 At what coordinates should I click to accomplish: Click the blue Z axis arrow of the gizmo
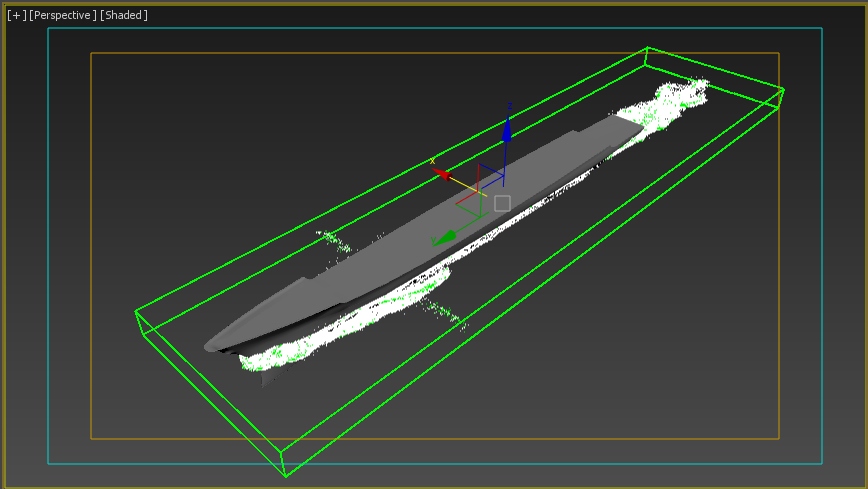[x=507, y=129]
